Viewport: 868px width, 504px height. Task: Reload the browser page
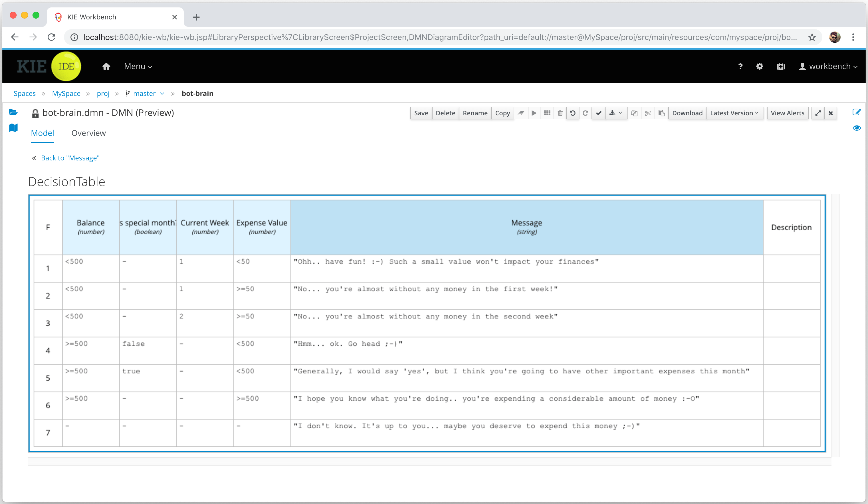51,37
